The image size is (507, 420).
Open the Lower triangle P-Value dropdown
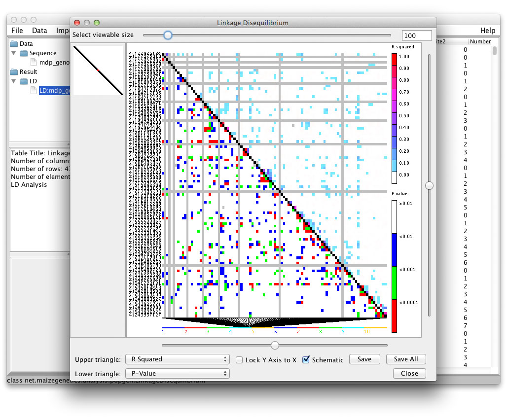point(178,374)
